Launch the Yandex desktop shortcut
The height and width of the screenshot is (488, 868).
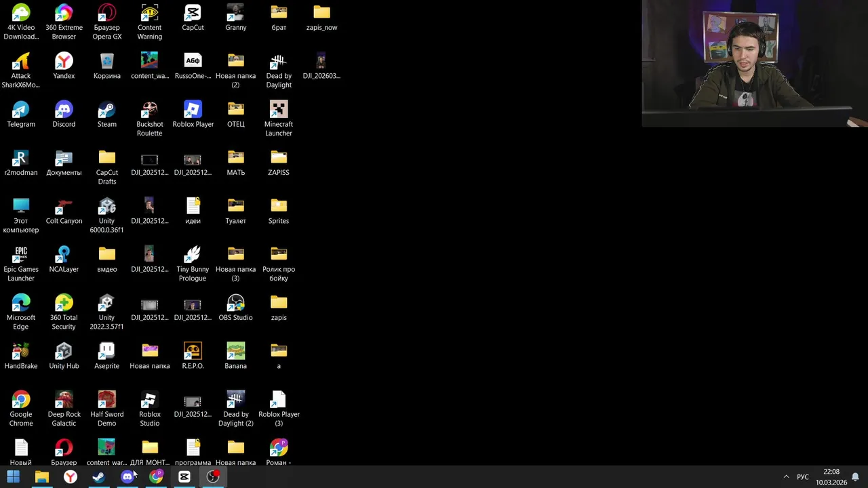(x=64, y=66)
